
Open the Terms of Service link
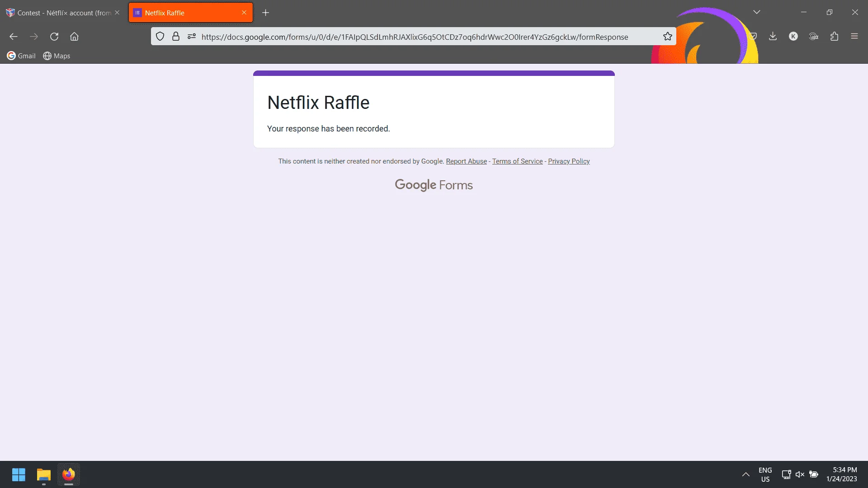click(518, 161)
